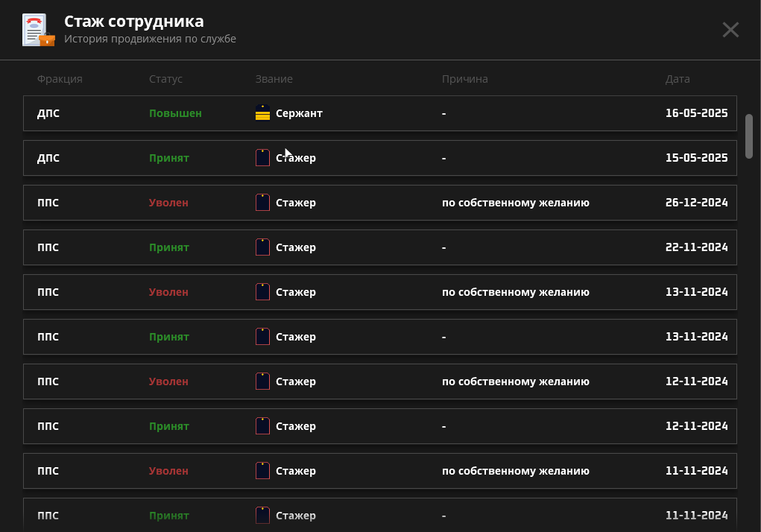Screen dimensions: 761x532
Task: Click dismissal reason in the 26-12-2024 row
Action: [515, 203]
